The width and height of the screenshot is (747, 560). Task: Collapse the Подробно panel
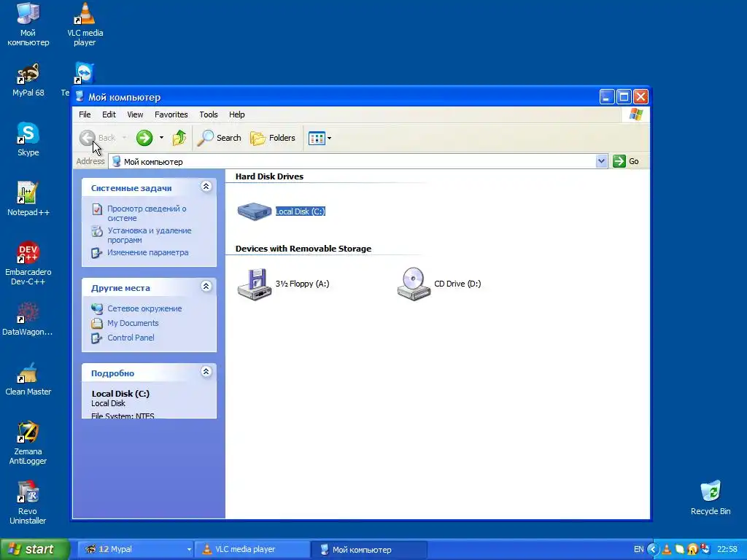(206, 372)
